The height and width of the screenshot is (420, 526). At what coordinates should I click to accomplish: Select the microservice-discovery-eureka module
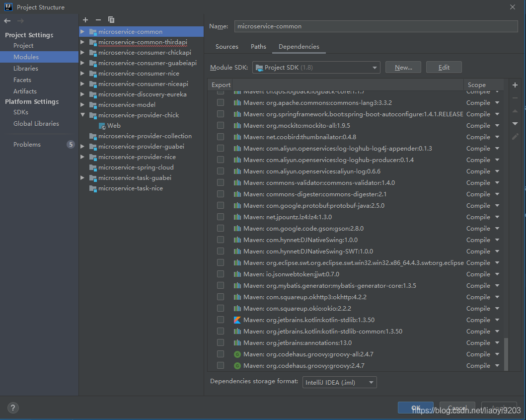[142, 94]
